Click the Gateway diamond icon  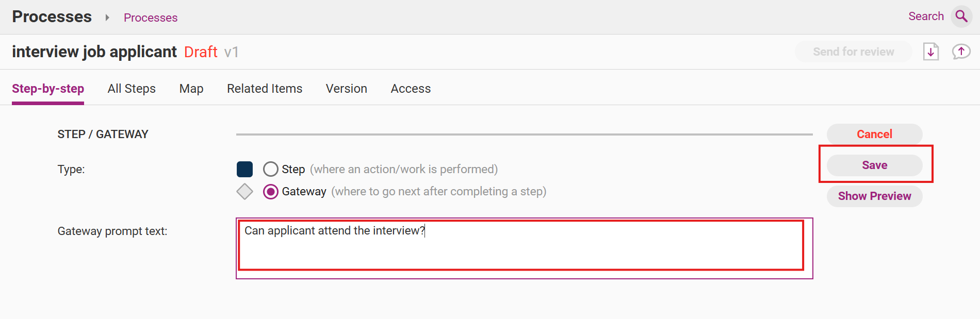coord(244,192)
